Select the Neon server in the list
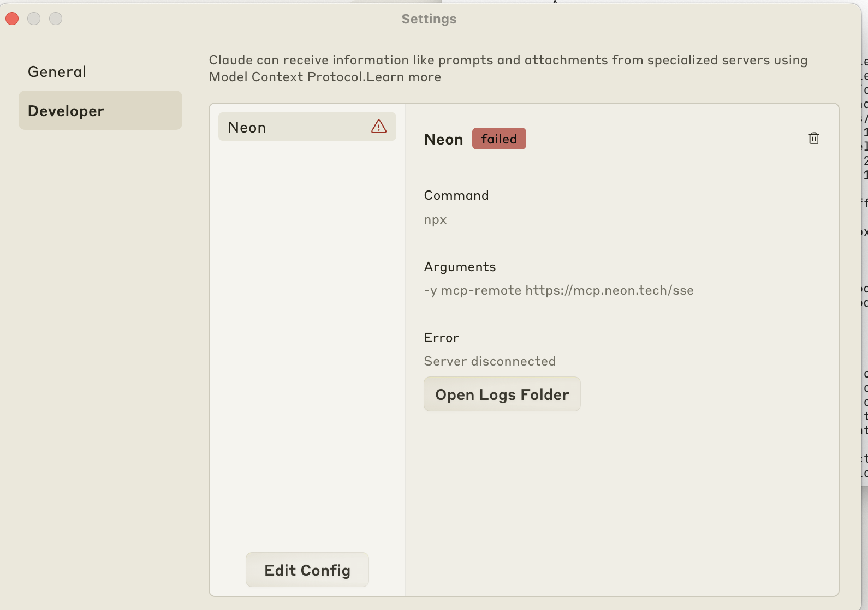This screenshot has height=610, width=868. tap(307, 127)
